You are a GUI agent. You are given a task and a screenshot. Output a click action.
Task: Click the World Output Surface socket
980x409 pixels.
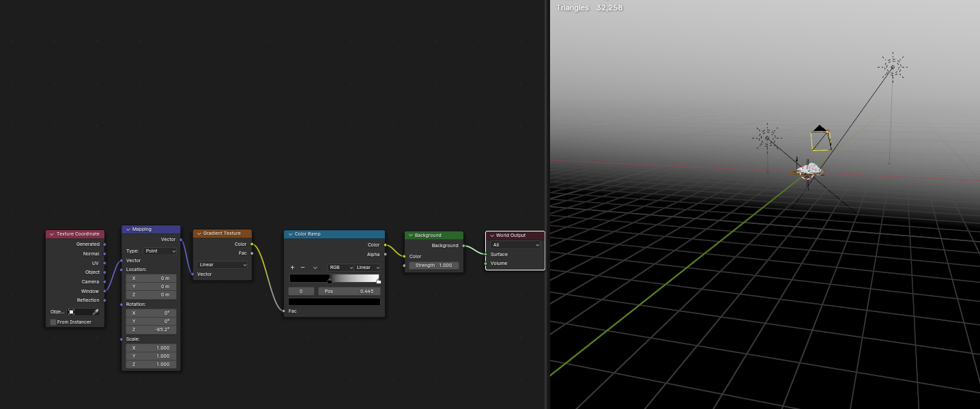[x=486, y=254]
